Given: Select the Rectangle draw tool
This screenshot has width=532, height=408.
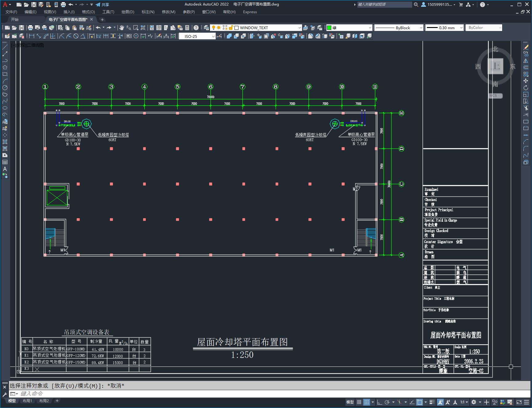Looking at the screenshot, I should click(5, 74).
